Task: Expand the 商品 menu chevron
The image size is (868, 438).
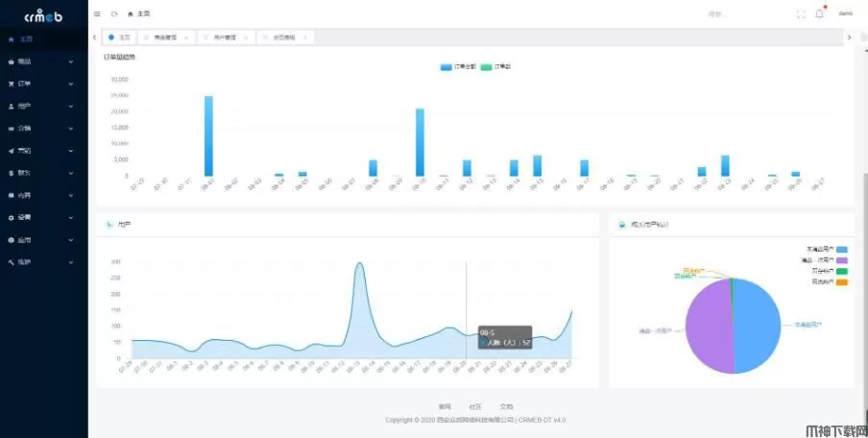Action: coord(71,62)
